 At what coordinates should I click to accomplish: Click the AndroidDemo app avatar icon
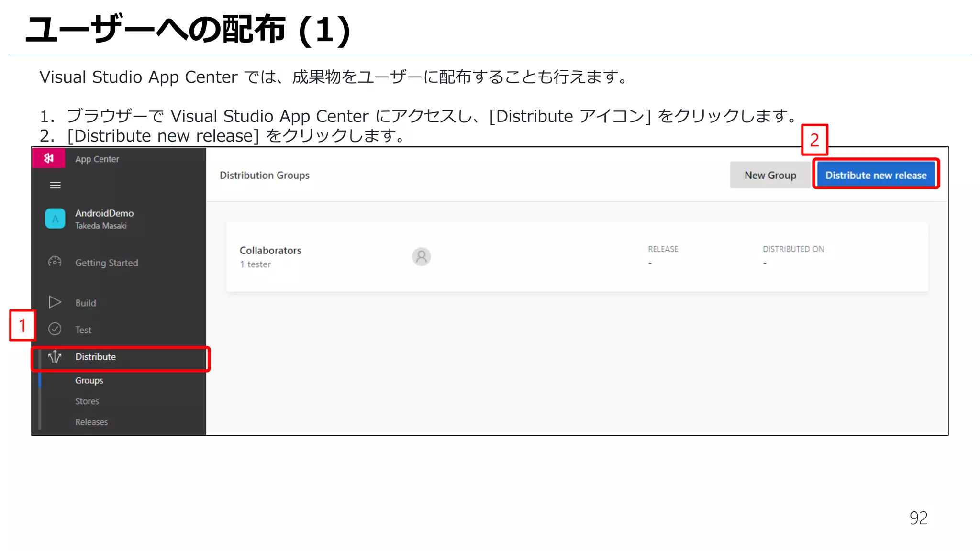click(55, 219)
